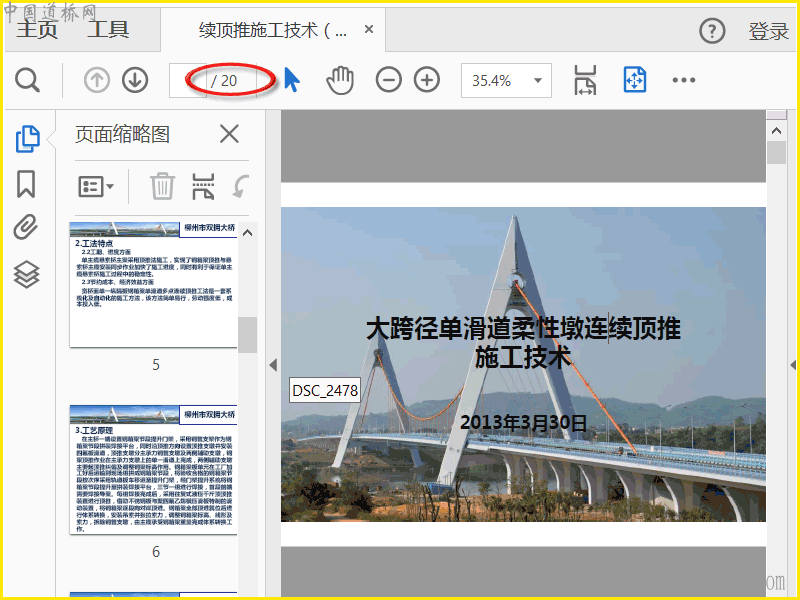This screenshot has height=600, width=800.
Task: Expand right pane with triangle arrow
Action: pyautogui.click(x=793, y=365)
